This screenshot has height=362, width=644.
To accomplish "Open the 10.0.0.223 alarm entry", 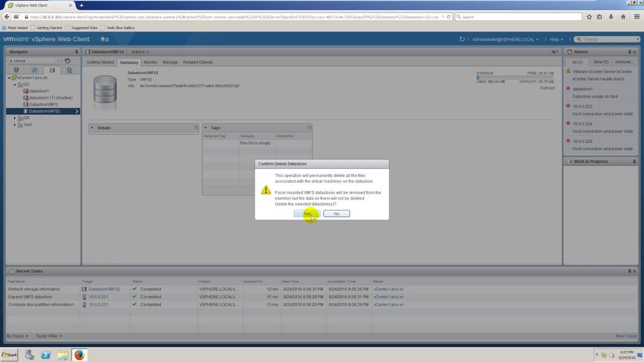I will coord(601,110).
